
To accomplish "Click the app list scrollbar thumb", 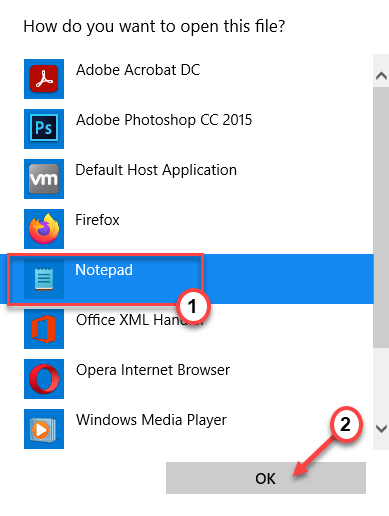I will click(381, 217).
